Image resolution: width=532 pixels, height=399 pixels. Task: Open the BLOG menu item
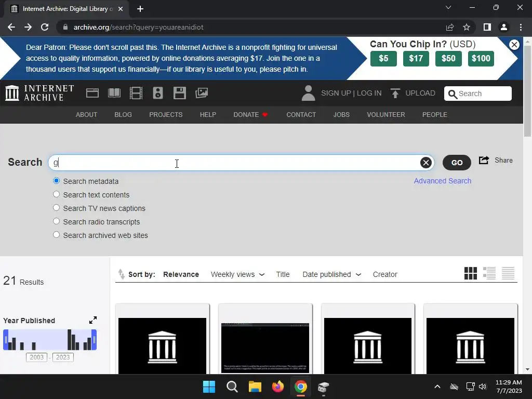123,115
